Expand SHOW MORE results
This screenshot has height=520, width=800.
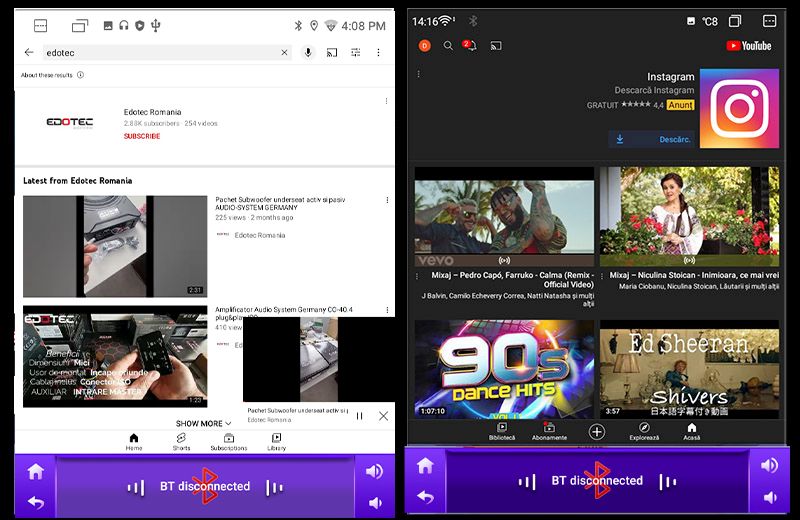click(x=203, y=424)
